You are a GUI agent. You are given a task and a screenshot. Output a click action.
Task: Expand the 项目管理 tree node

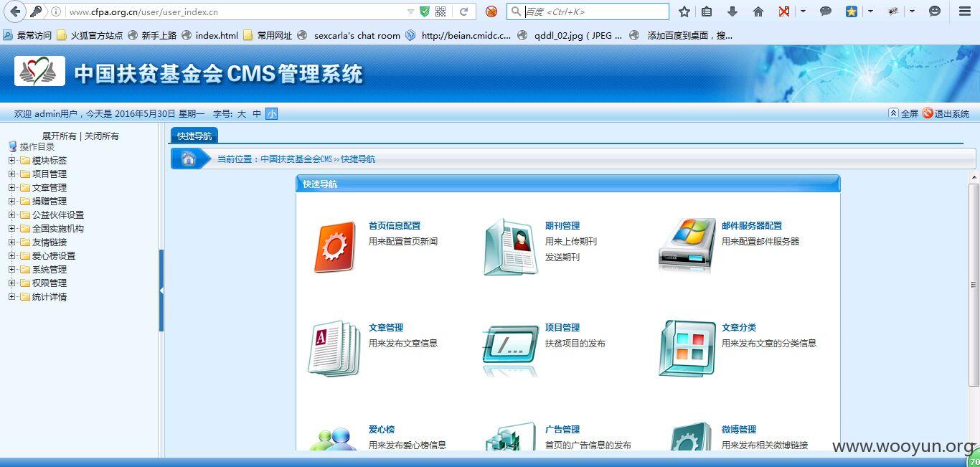[12, 174]
